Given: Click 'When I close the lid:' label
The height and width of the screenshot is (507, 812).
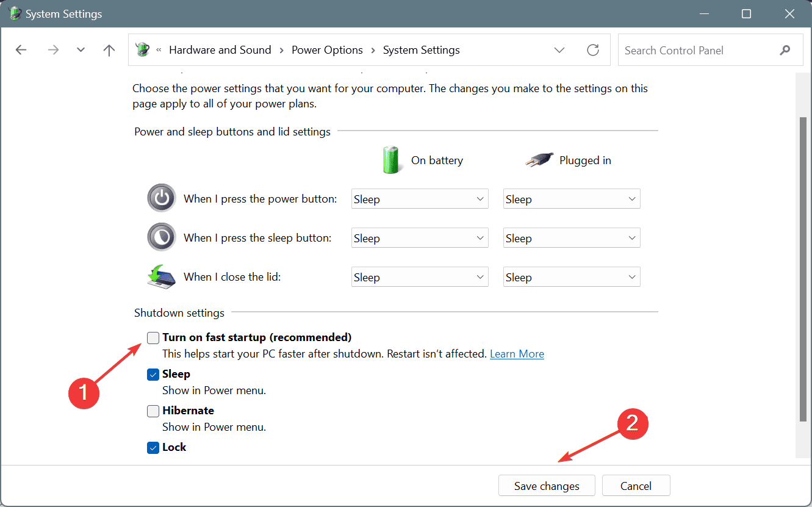Looking at the screenshot, I should click(232, 277).
